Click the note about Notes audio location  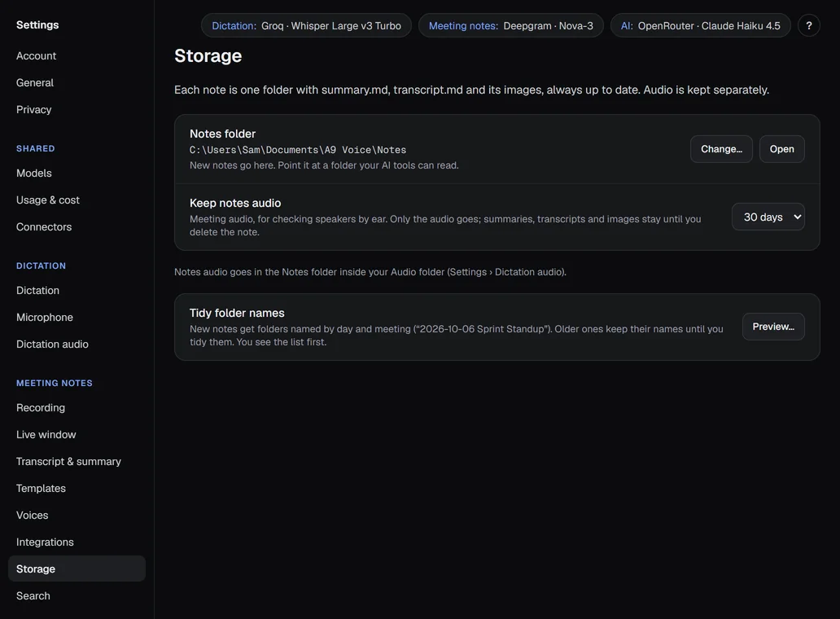pos(370,272)
